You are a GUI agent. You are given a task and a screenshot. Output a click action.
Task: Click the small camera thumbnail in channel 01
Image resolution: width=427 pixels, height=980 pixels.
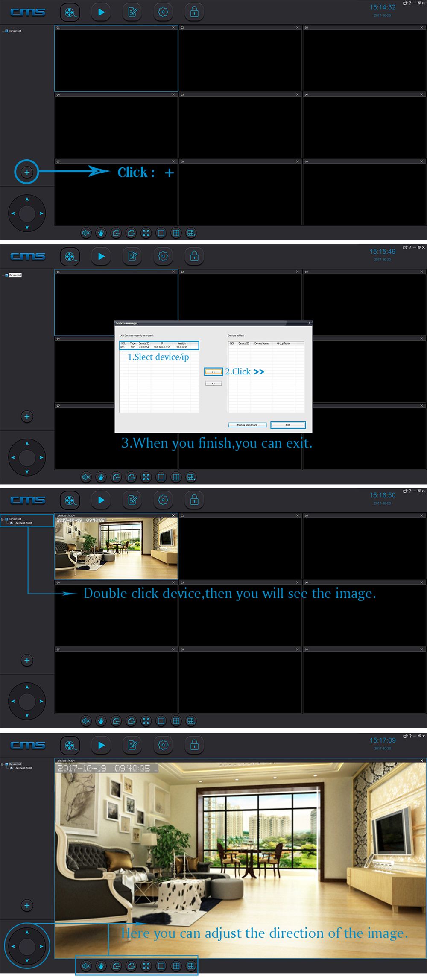pos(116,548)
